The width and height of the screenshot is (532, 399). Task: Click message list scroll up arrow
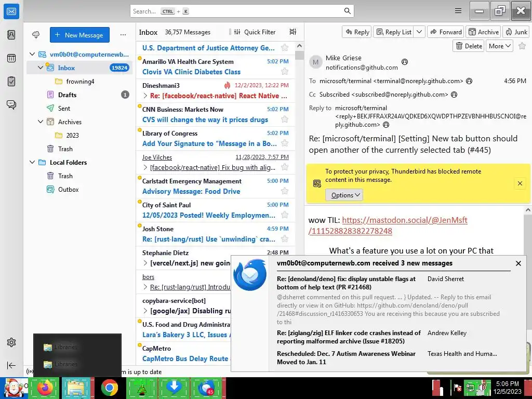tap(299, 46)
